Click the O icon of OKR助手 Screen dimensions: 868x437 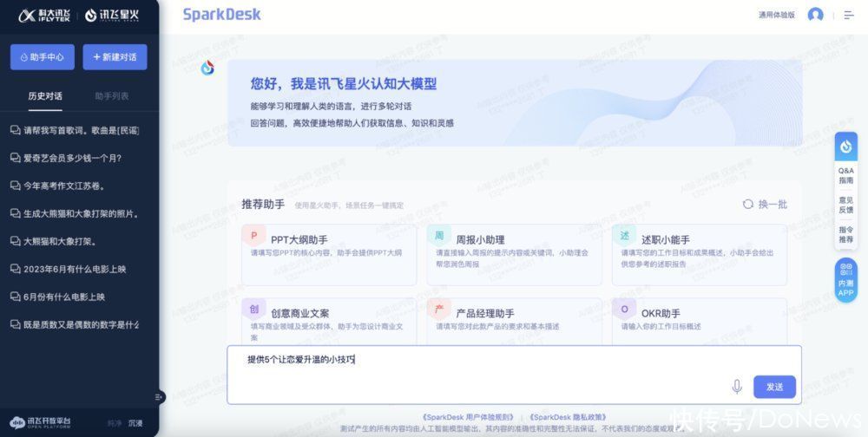click(624, 310)
